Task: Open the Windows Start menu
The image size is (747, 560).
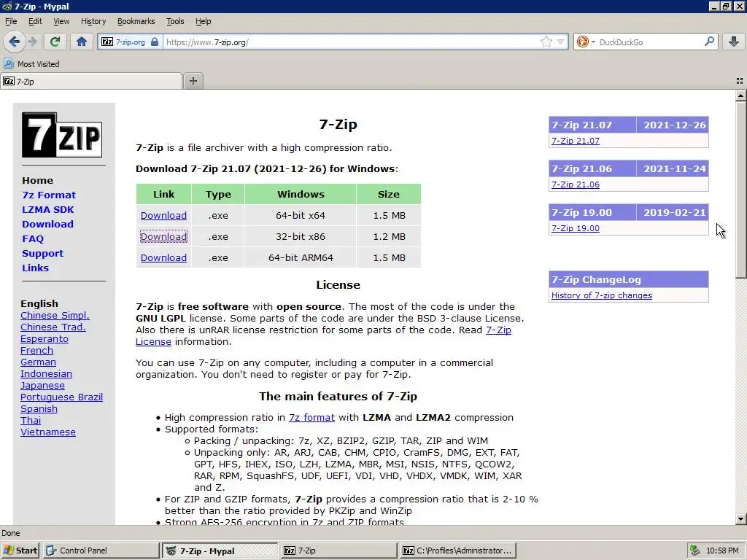Action: click(x=20, y=551)
